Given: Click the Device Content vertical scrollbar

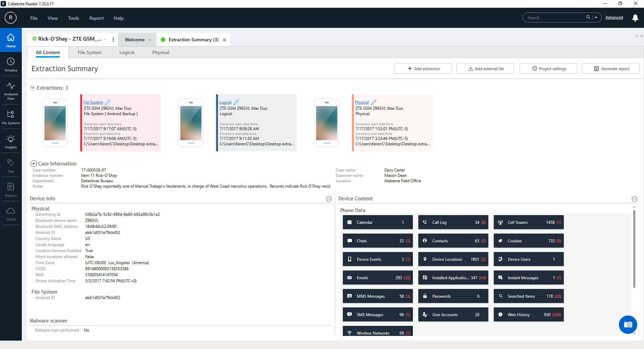Looking at the screenshot, I should pos(634,248).
